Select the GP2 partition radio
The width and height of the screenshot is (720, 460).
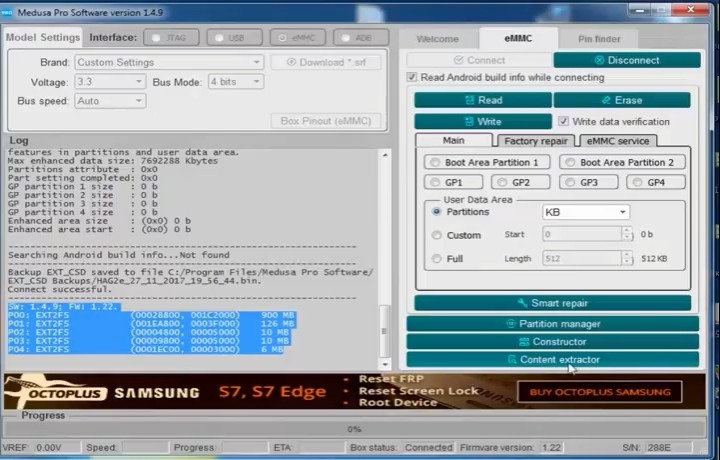(x=502, y=182)
